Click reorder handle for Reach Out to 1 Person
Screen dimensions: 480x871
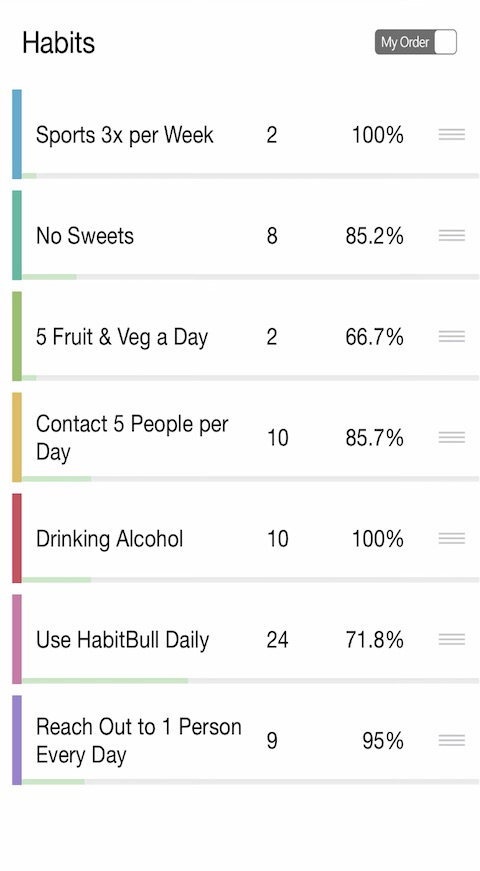[451, 740]
